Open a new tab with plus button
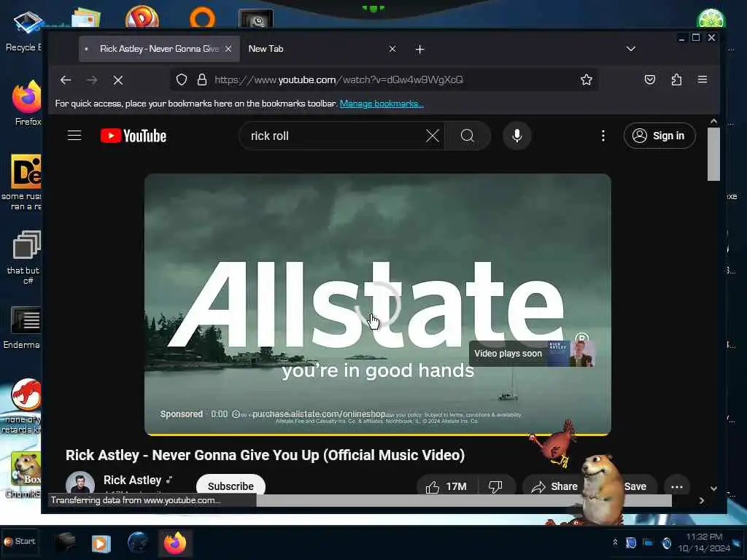The width and height of the screenshot is (747, 560). 419,49
